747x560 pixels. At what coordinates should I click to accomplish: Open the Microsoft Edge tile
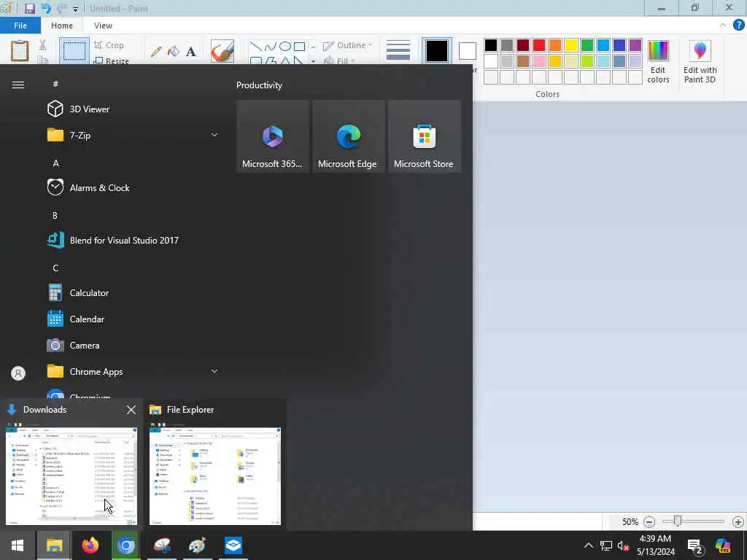coord(348,136)
